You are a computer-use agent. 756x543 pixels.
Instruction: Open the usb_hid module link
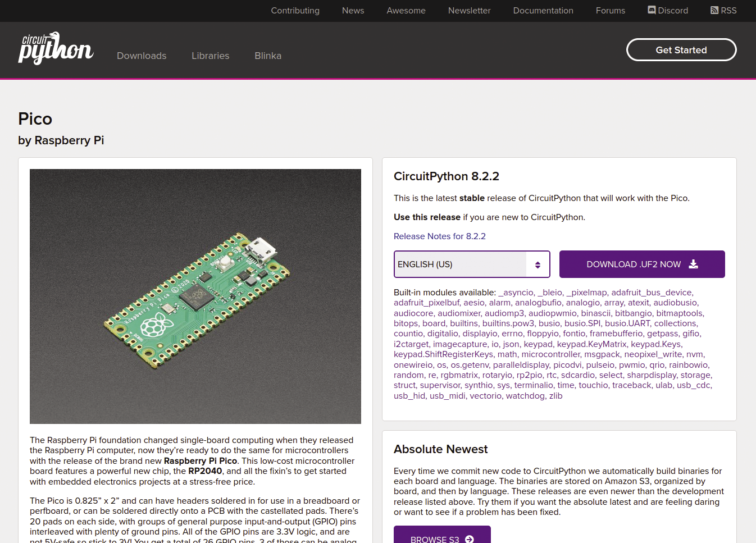tap(409, 396)
